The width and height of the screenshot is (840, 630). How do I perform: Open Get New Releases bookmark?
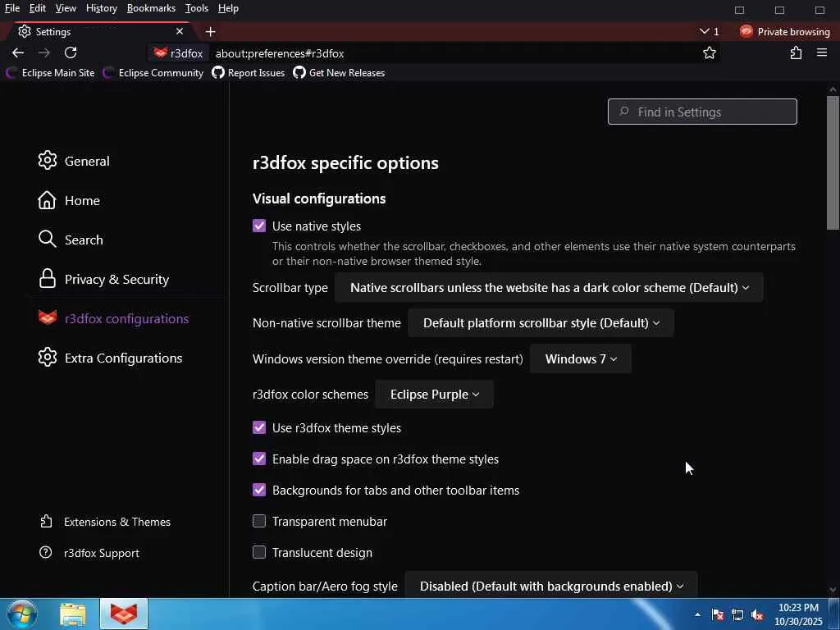[339, 73]
